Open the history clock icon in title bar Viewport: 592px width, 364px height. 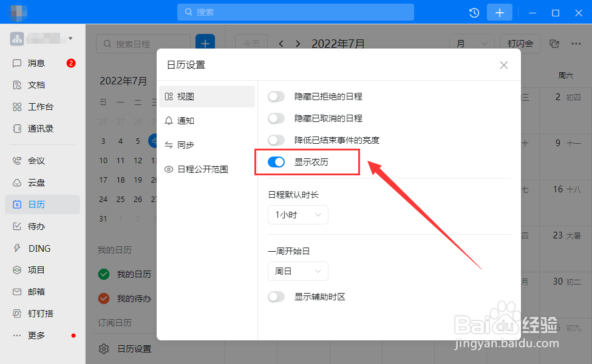474,13
